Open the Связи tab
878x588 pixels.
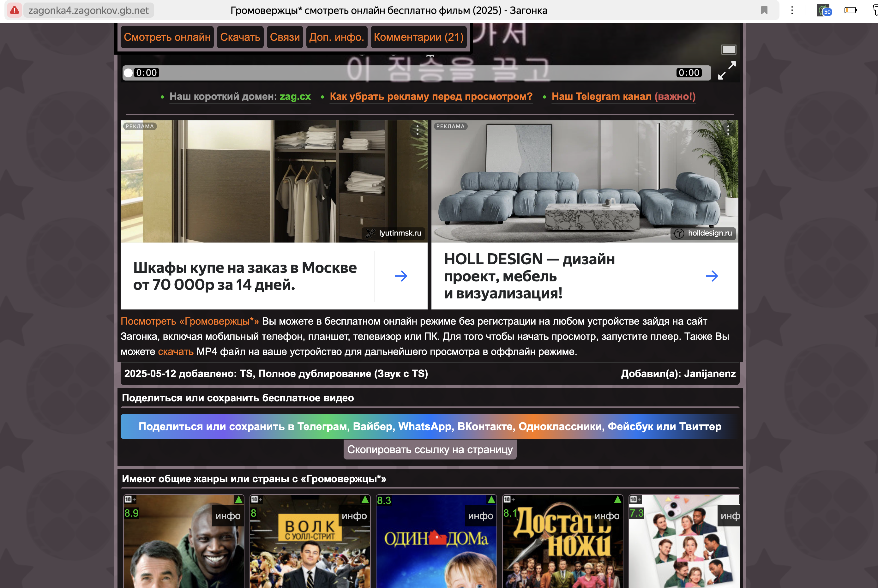(x=285, y=37)
